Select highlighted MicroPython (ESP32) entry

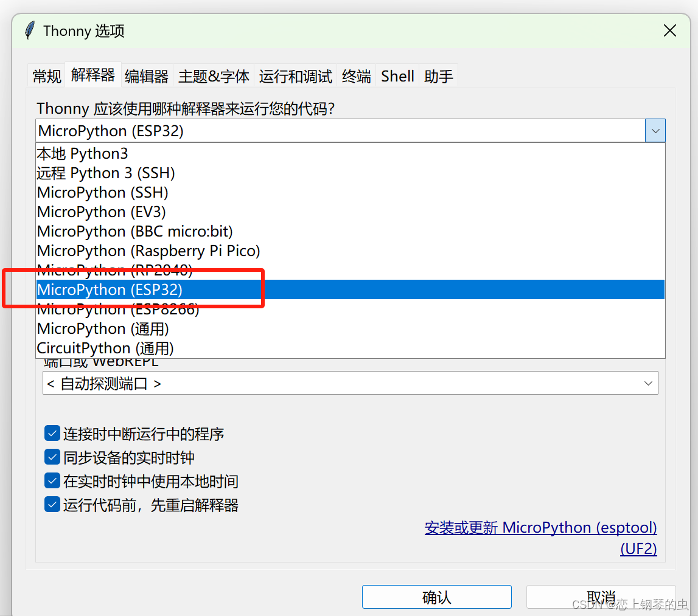click(351, 289)
